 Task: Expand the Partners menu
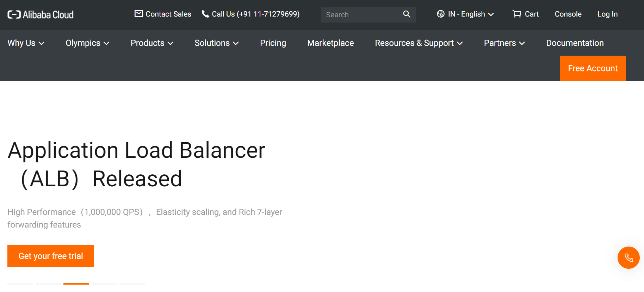pos(504,43)
